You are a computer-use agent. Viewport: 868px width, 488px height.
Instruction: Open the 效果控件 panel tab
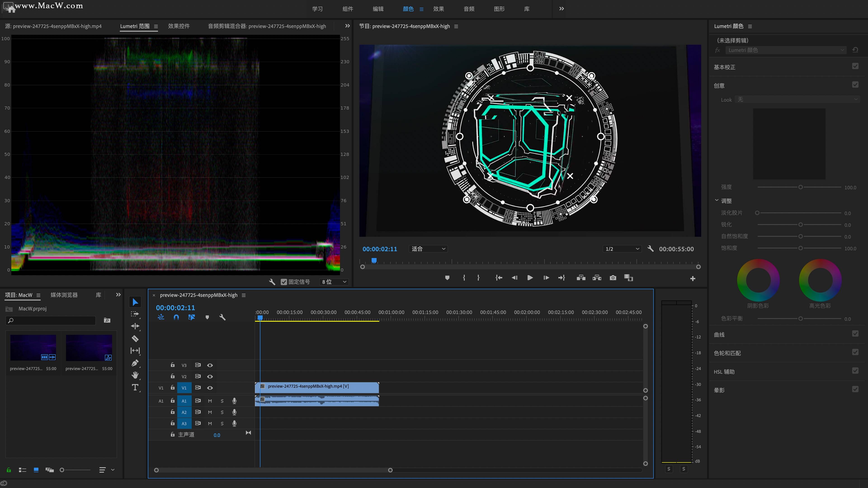pos(179,26)
